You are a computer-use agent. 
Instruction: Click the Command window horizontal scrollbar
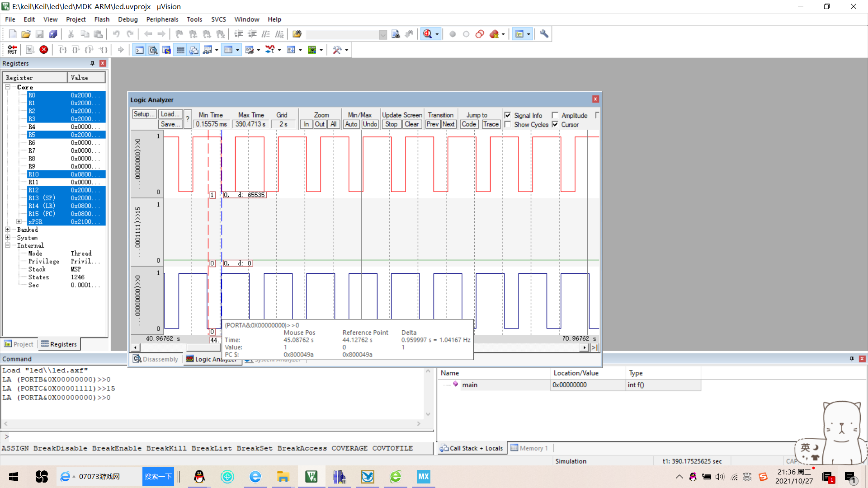click(212, 424)
